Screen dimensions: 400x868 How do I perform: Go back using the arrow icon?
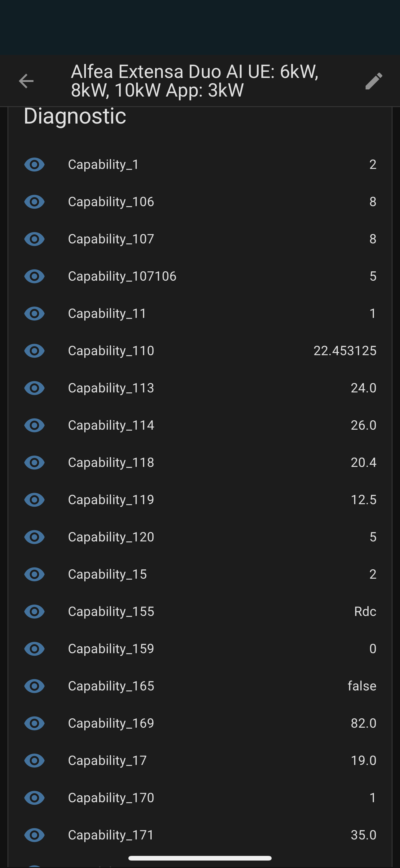point(26,81)
